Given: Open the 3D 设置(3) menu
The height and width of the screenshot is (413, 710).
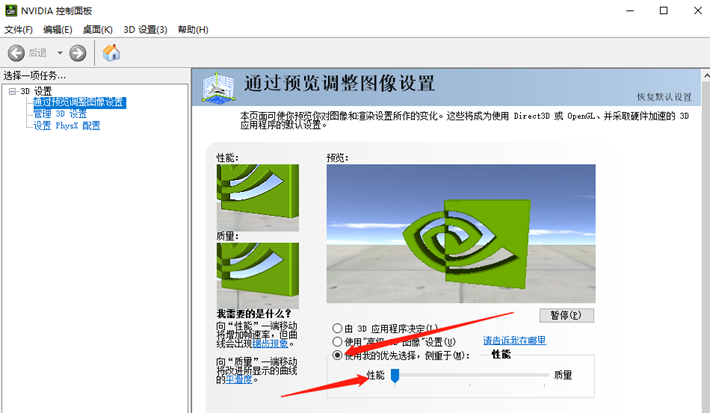Looking at the screenshot, I should [145, 30].
